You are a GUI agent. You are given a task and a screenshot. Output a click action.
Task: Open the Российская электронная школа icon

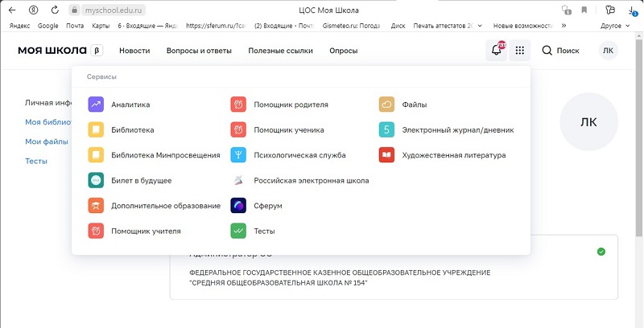point(238,180)
